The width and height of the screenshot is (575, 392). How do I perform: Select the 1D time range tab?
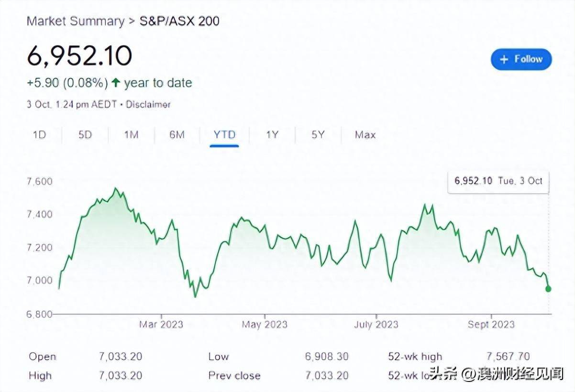[39, 135]
